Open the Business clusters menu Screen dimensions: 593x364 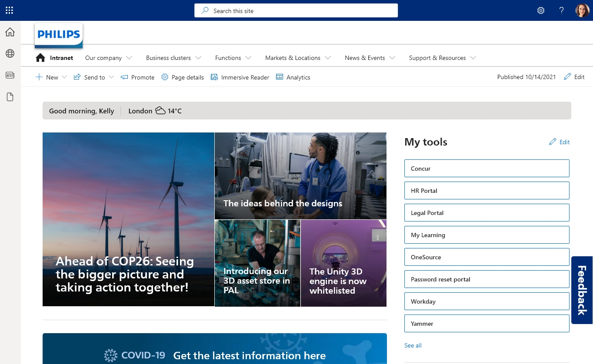[168, 58]
